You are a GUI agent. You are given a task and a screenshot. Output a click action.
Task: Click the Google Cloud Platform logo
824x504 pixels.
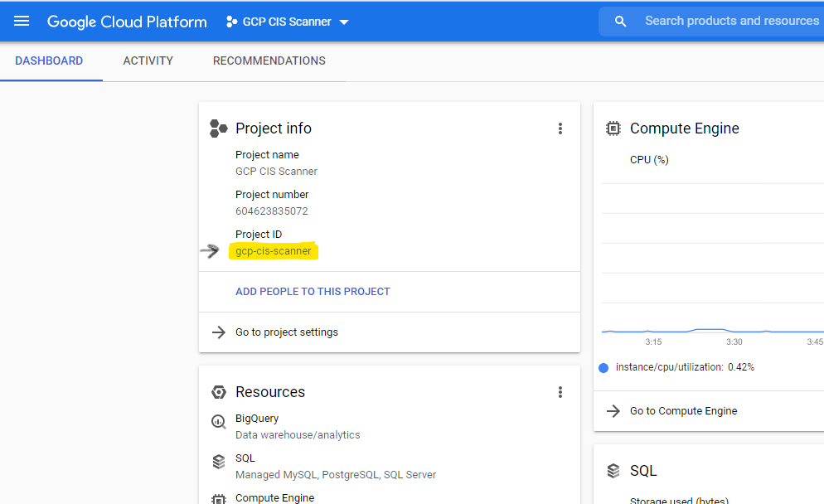point(126,22)
